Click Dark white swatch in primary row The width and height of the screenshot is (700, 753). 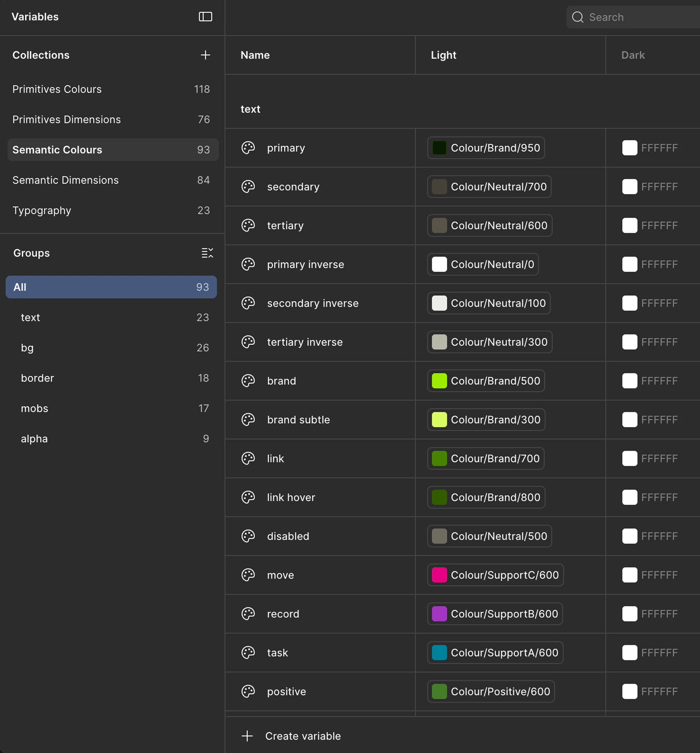[x=630, y=148]
